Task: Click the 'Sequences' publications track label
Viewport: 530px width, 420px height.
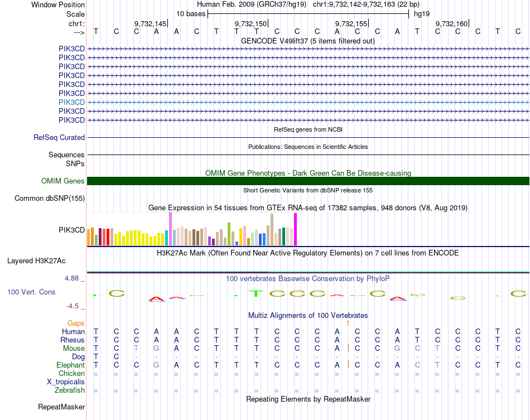Action: [x=66, y=155]
